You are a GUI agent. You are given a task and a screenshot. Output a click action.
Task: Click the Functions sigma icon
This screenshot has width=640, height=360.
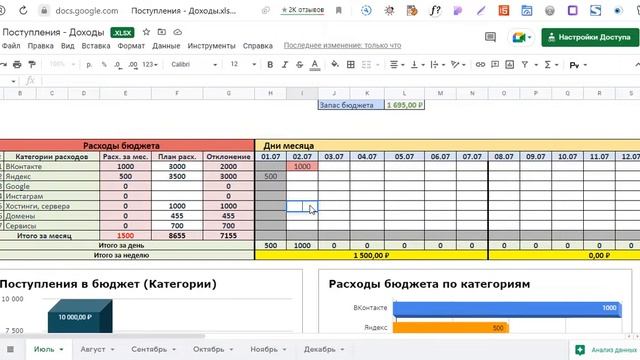[548, 64]
